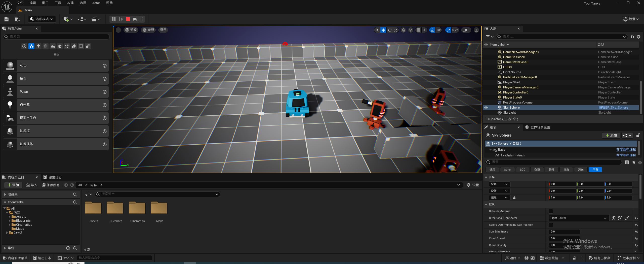Toggle rotation angle snapping icon

pos(432,30)
